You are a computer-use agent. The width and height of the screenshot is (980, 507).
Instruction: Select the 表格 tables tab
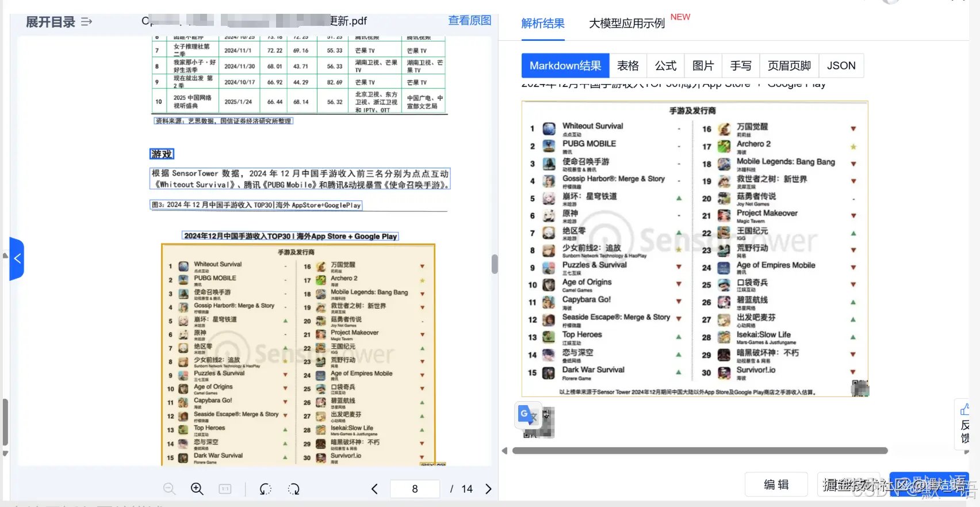pyautogui.click(x=628, y=66)
